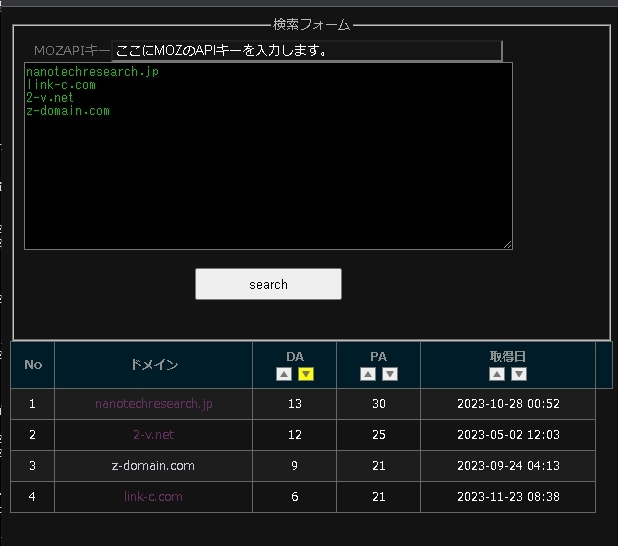Sort 取得日 column ascending
The height and width of the screenshot is (546, 618).
click(x=497, y=374)
